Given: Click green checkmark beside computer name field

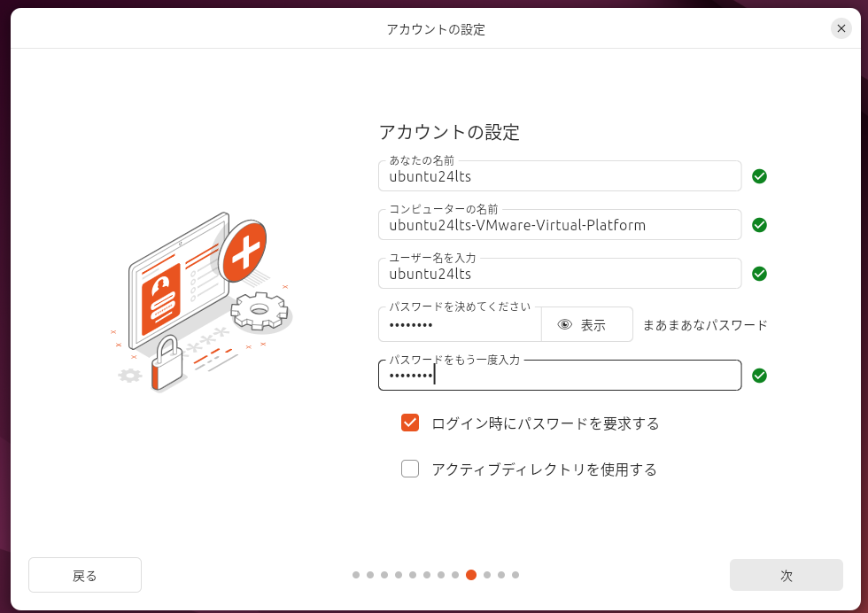Looking at the screenshot, I should click(x=759, y=225).
